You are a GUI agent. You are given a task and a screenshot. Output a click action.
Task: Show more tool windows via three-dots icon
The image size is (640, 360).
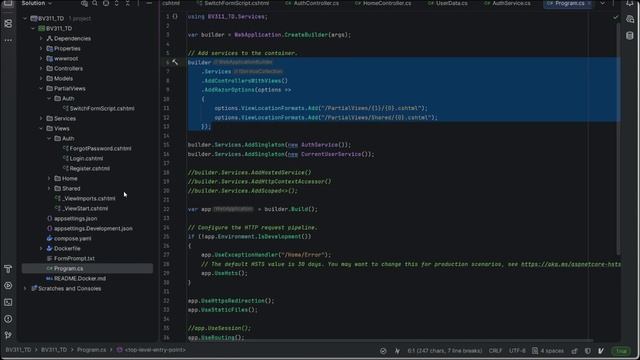(8, 40)
